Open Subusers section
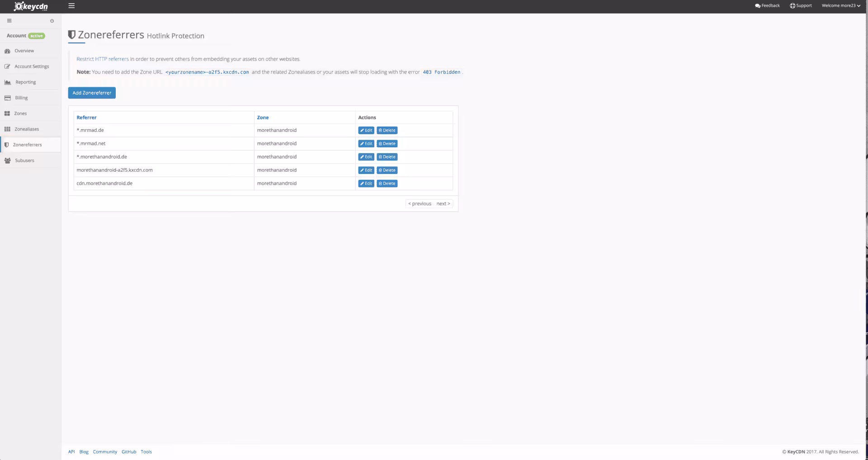The width and height of the screenshot is (868, 460). (x=24, y=160)
